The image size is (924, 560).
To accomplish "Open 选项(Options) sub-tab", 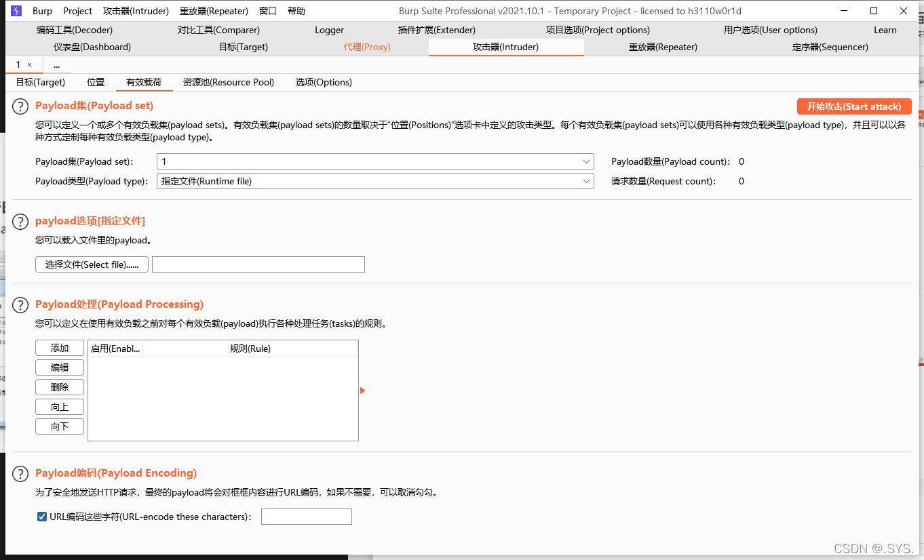I will 324,82.
